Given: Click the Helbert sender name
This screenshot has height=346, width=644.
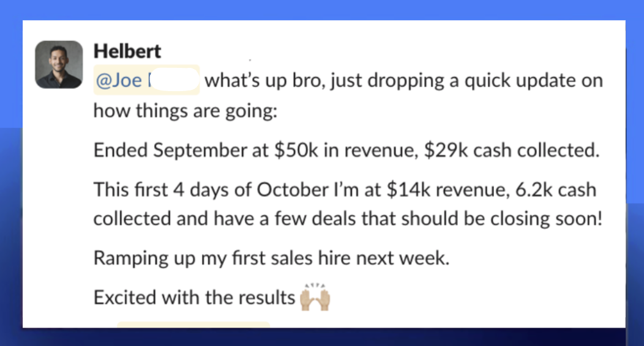Looking at the screenshot, I should pos(127,52).
